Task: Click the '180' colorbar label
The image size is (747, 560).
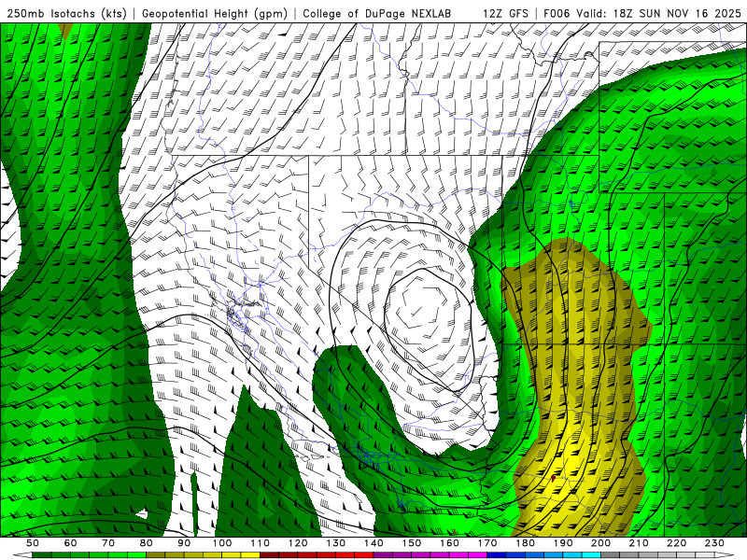Action: (x=525, y=543)
